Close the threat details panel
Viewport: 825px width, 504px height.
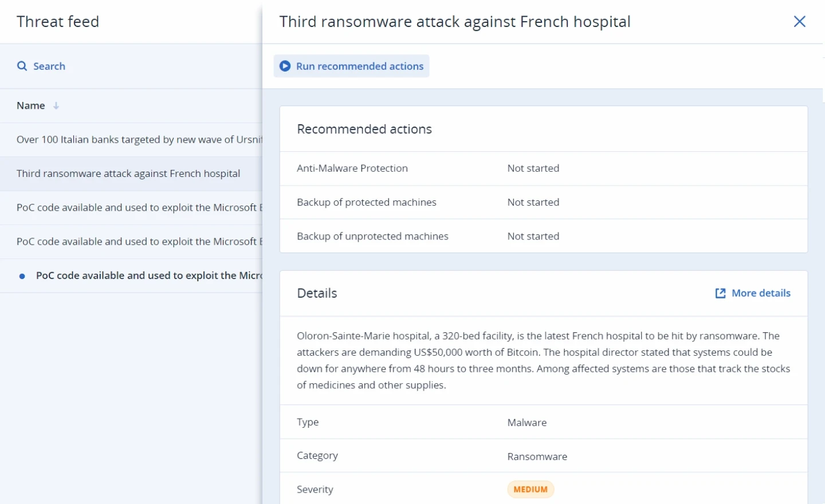pos(799,22)
